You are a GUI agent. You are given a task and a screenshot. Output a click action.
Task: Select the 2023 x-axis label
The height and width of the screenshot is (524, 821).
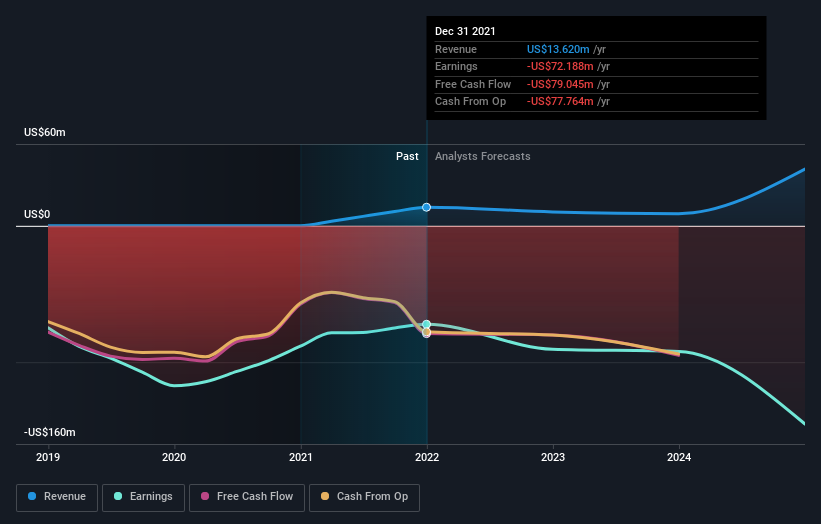pos(553,457)
